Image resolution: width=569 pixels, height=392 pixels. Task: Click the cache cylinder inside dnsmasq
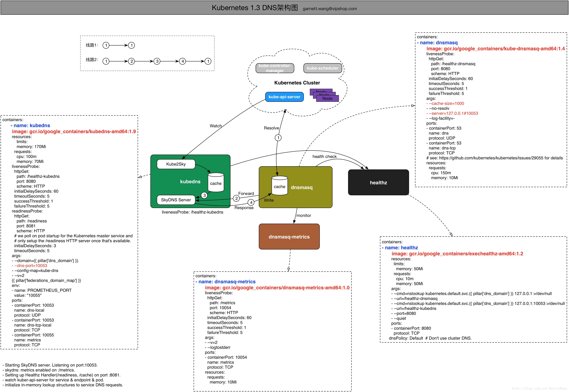(x=280, y=186)
